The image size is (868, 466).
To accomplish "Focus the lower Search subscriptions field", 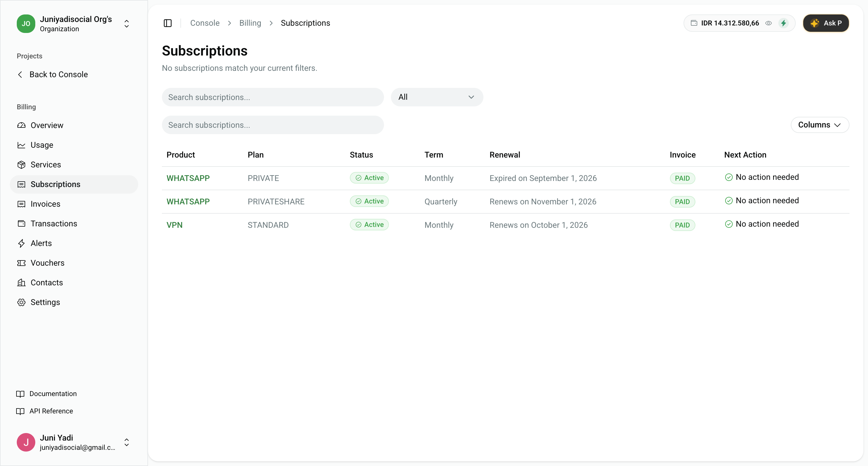I will (273, 125).
